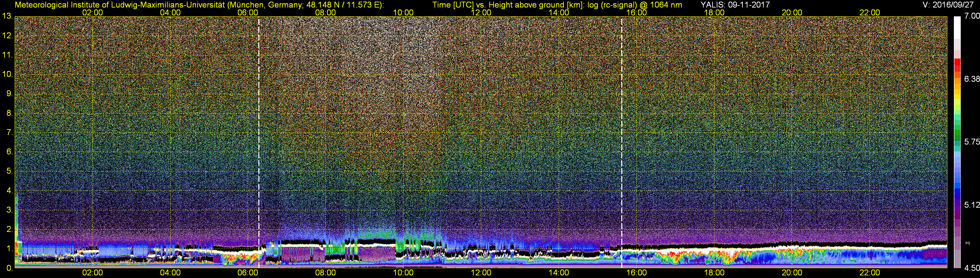Click the colorbar value label 6.38
The image size is (980, 278).
(x=972, y=79)
